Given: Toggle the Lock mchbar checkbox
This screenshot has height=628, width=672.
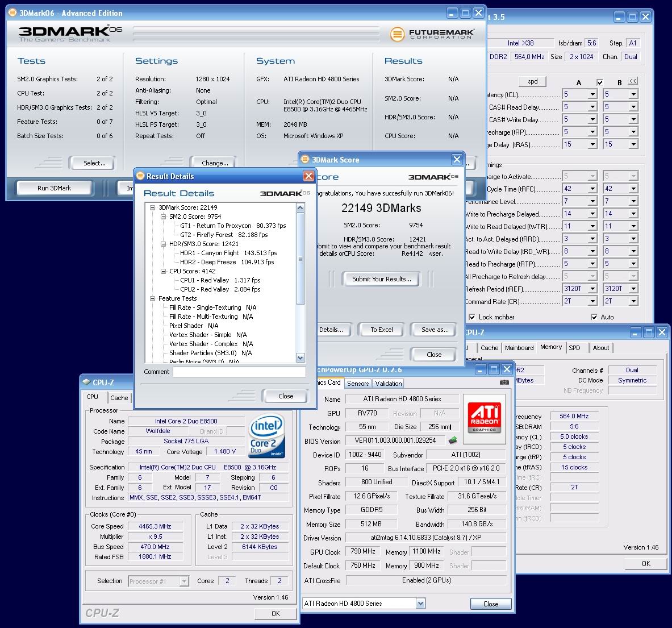Looking at the screenshot, I should click(x=472, y=317).
